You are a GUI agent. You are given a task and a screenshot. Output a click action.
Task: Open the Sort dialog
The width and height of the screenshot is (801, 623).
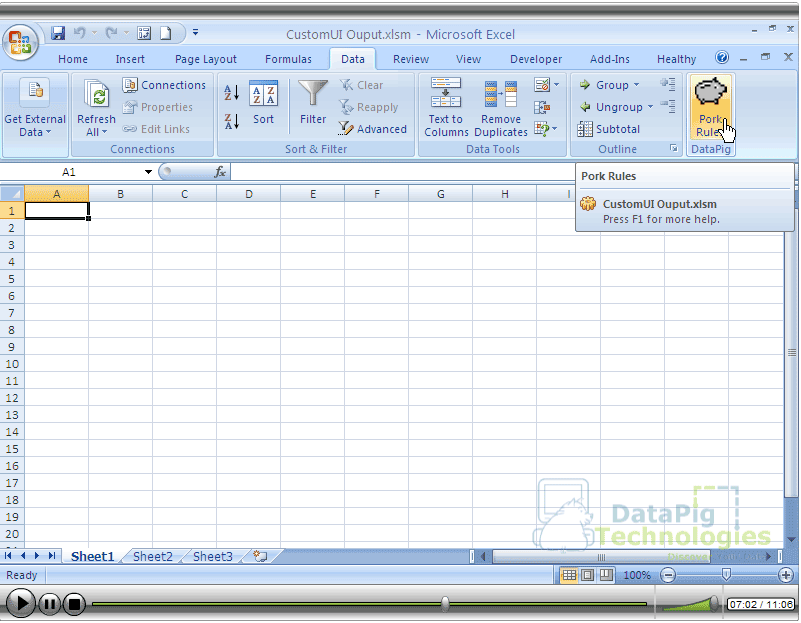(x=264, y=103)
